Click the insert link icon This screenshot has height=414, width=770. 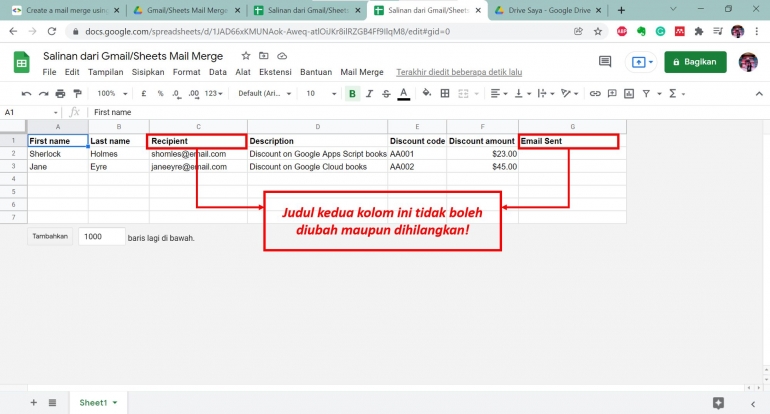coord(595,93)
